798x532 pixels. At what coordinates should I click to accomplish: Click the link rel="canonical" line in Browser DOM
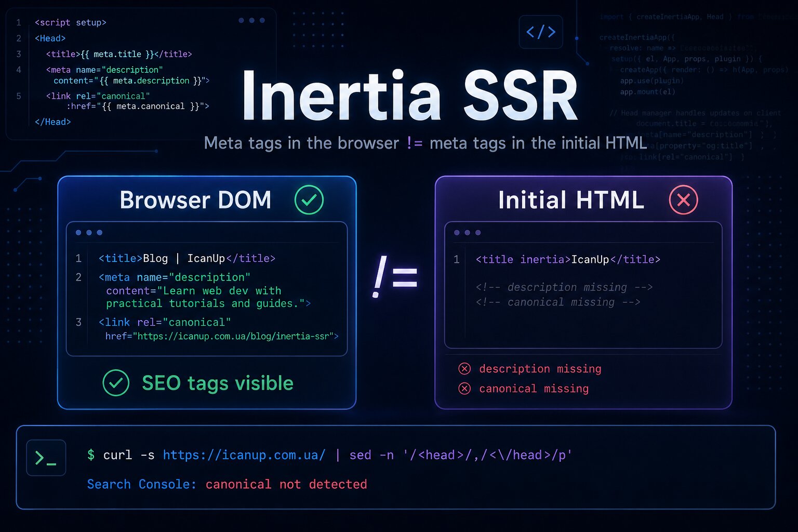(165, 322)
